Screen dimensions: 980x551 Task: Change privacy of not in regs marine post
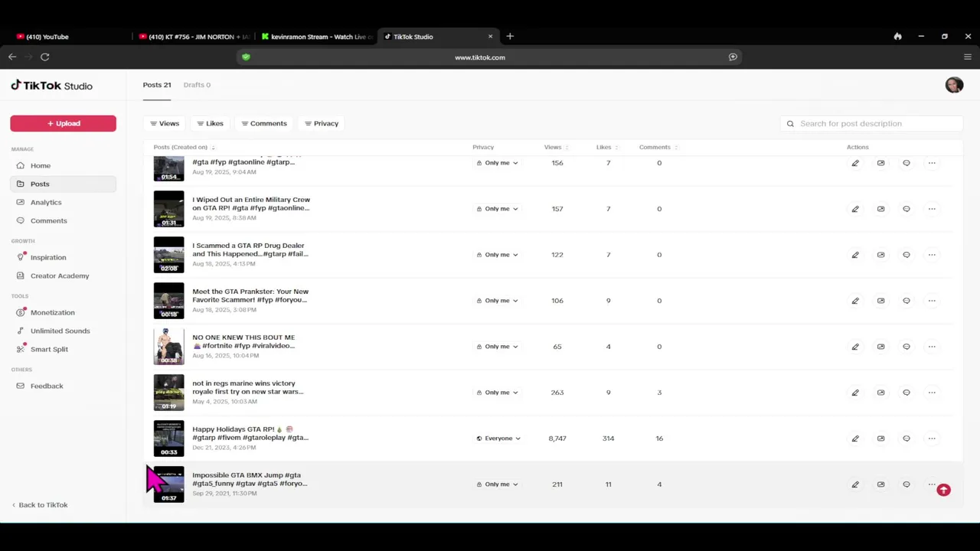497,393
